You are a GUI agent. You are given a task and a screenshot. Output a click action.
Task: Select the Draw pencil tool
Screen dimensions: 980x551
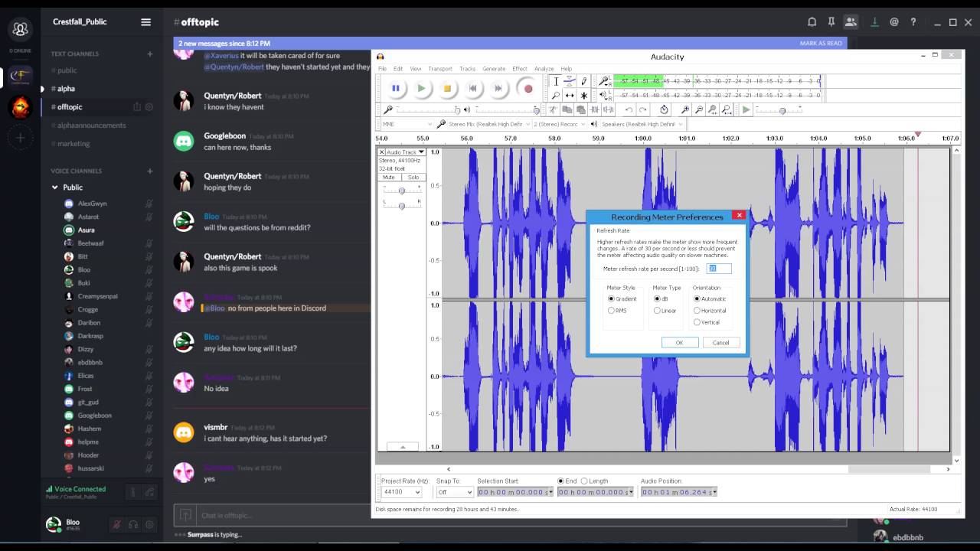click(x=583, y=81)
